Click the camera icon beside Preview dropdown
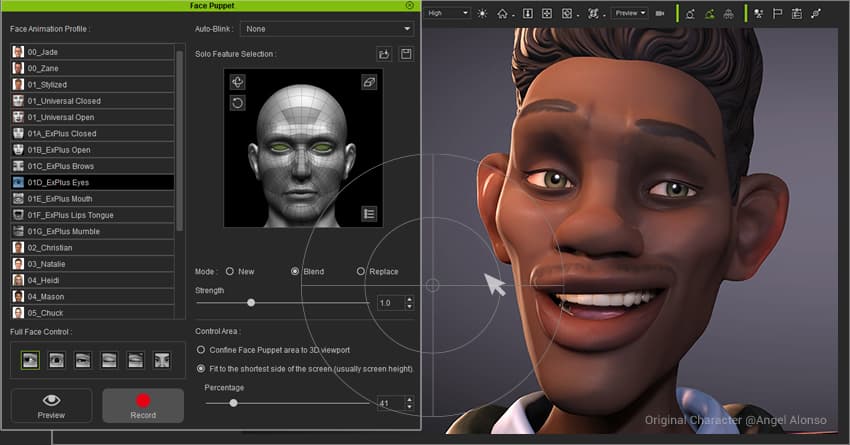850x445 pixels. tap(660, 13)
